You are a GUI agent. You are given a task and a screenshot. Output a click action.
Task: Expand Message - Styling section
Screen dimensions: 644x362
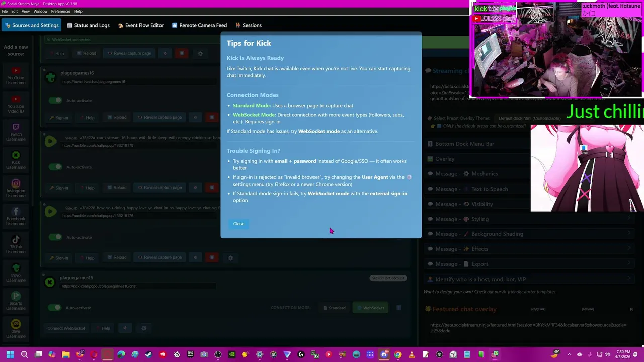click(x=530, y=219)
